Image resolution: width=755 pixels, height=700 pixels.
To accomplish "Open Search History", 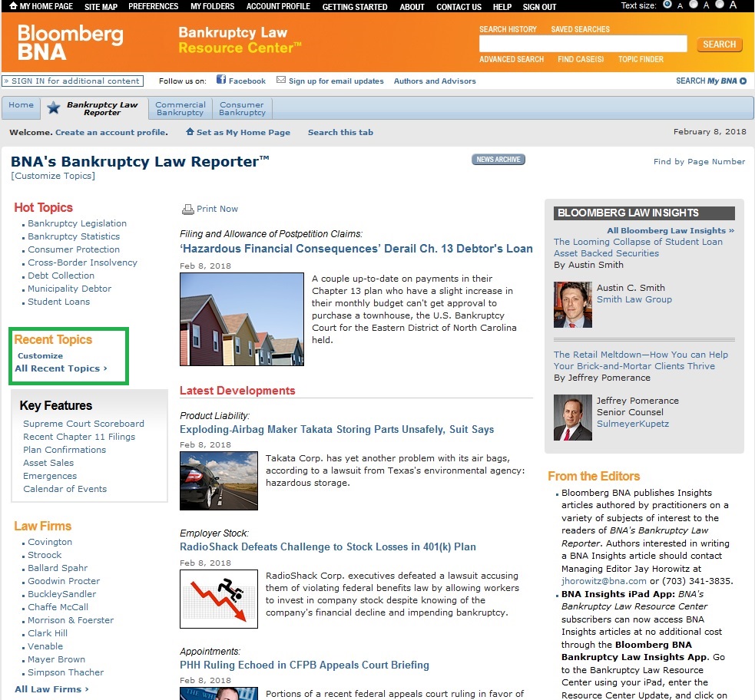I will 508,29.
